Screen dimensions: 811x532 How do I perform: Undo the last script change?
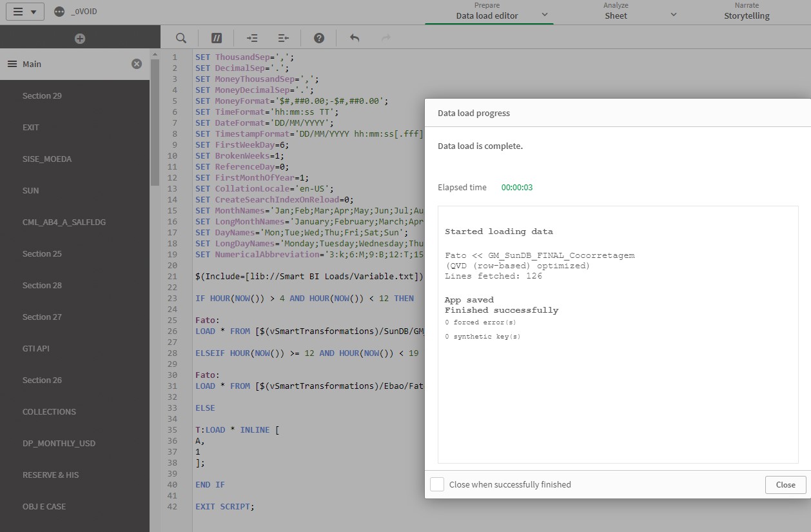[x=355, y=38]
